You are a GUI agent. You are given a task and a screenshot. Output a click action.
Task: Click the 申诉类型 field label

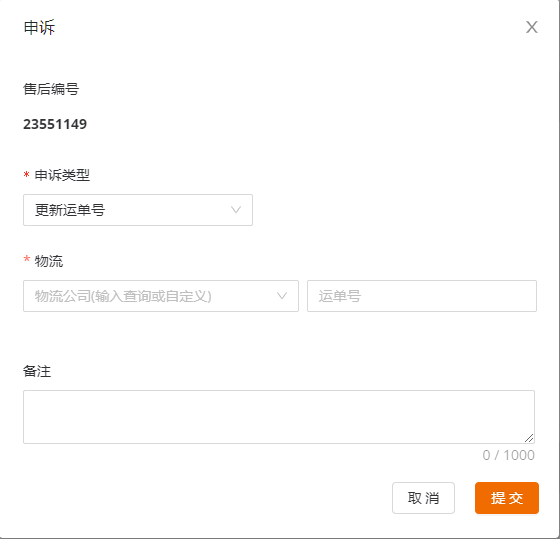pyautogui.click(x=62, y=175)
